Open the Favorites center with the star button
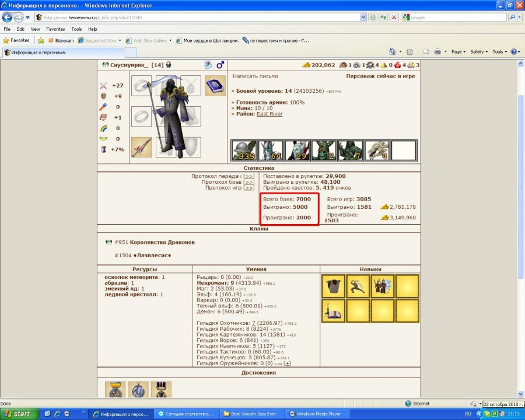 tap(16, 40)
